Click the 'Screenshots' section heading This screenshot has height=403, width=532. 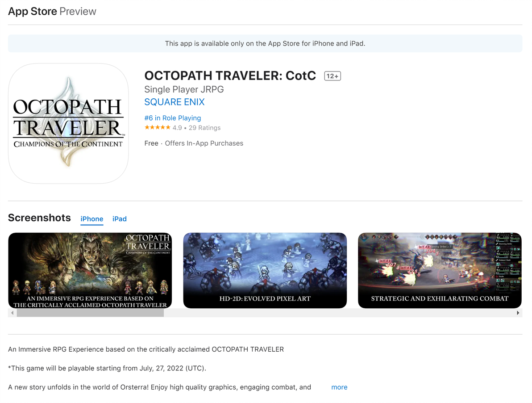pos(39,218)
